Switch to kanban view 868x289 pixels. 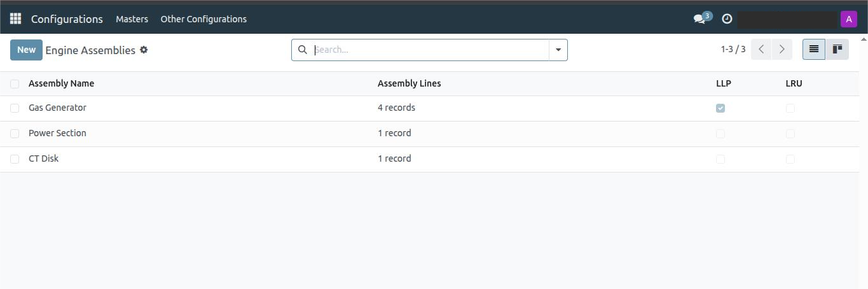pos(837,49)
